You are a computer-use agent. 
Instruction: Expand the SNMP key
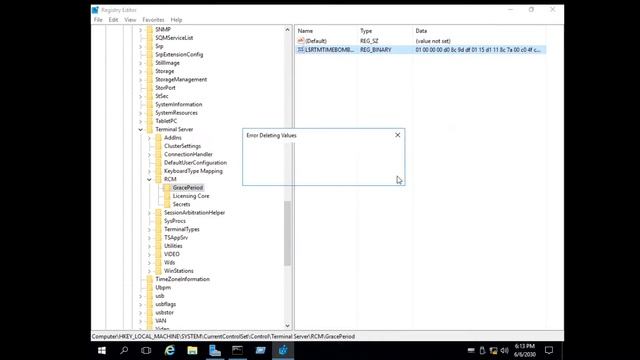click(140, 29)
